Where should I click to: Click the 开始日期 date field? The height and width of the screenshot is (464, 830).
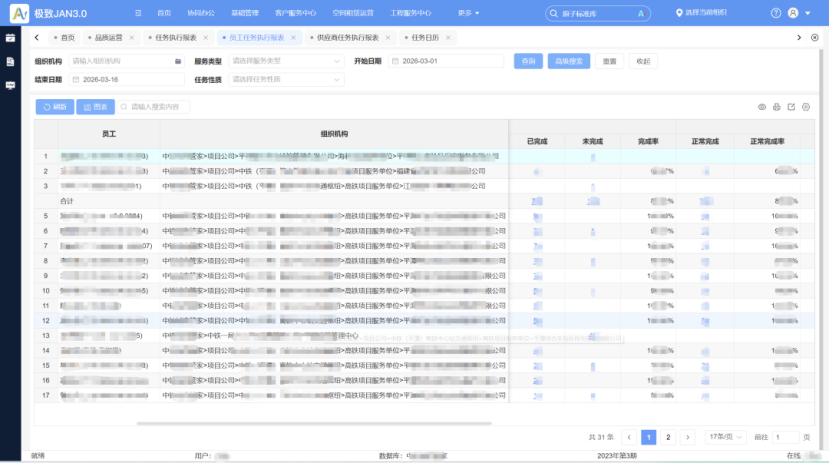pos(446,61)
